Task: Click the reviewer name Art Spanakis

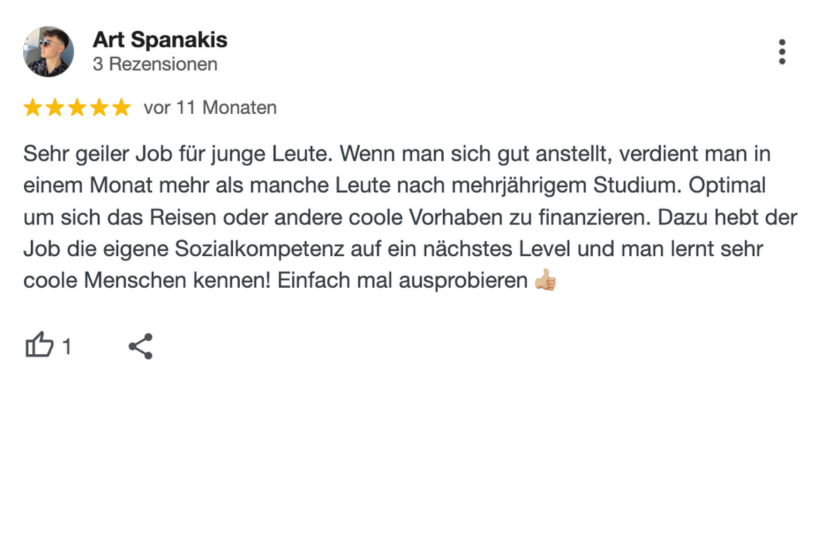Action: point(160,40)
